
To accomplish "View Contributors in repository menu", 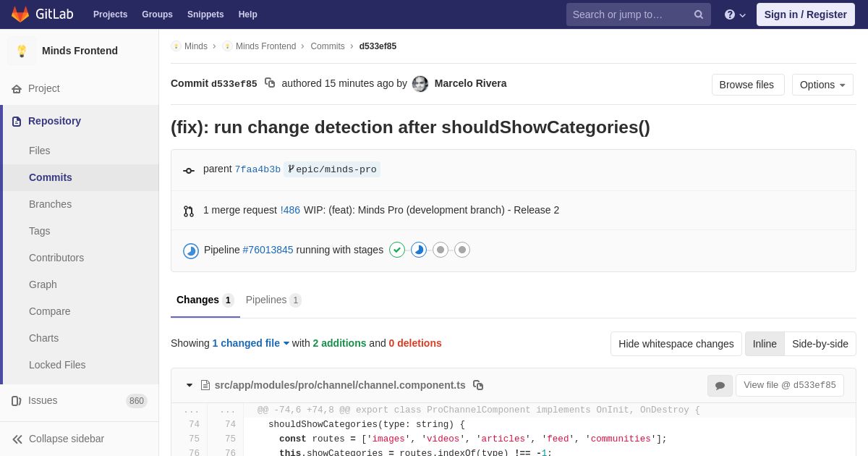I will point(56,258).
